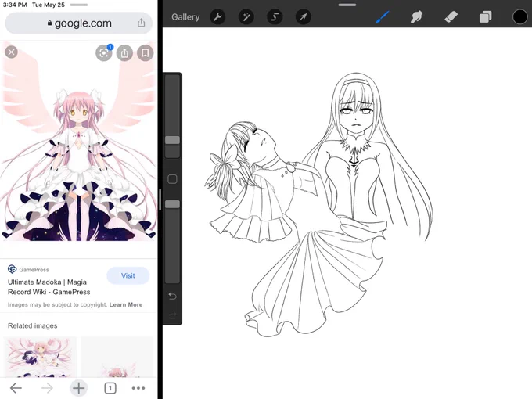Close the Google image preview
The width and height of the screenshot is (532, 399).
click(x=11, y=52)
